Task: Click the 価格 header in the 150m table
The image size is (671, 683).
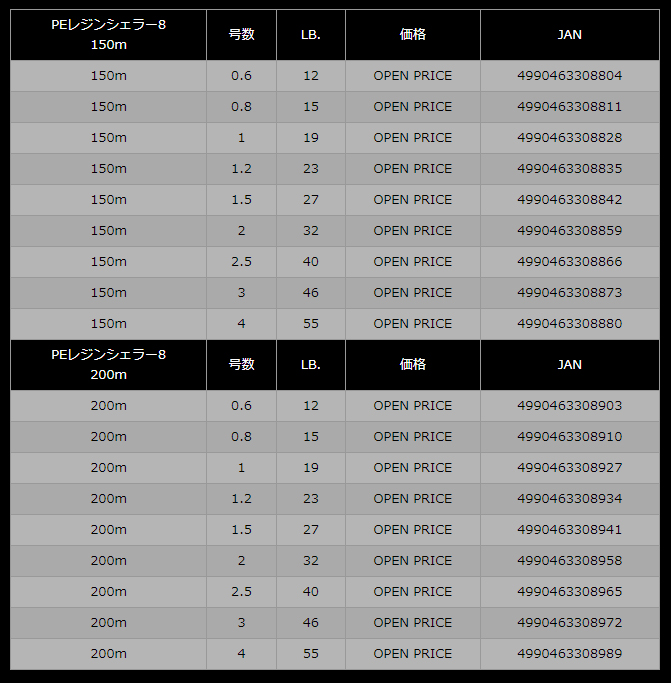Action: (413, 35)
